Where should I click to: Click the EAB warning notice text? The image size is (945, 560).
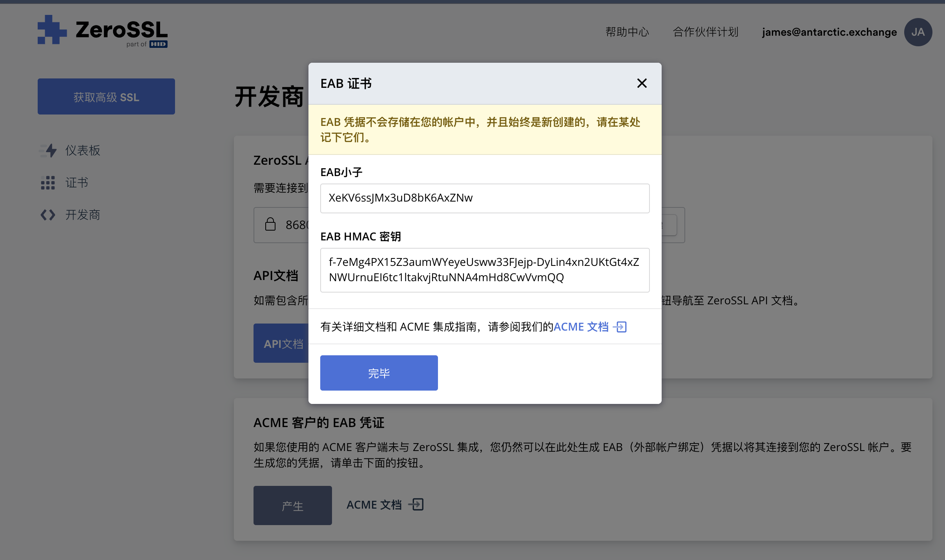pyautogui.click(x=480, y=130)
